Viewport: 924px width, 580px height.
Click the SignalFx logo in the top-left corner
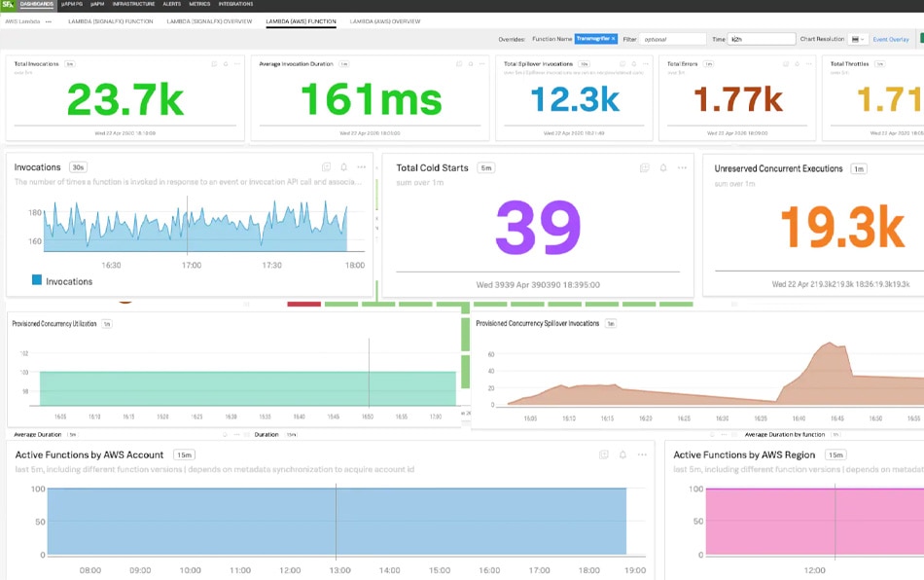(x=9, y=6)
